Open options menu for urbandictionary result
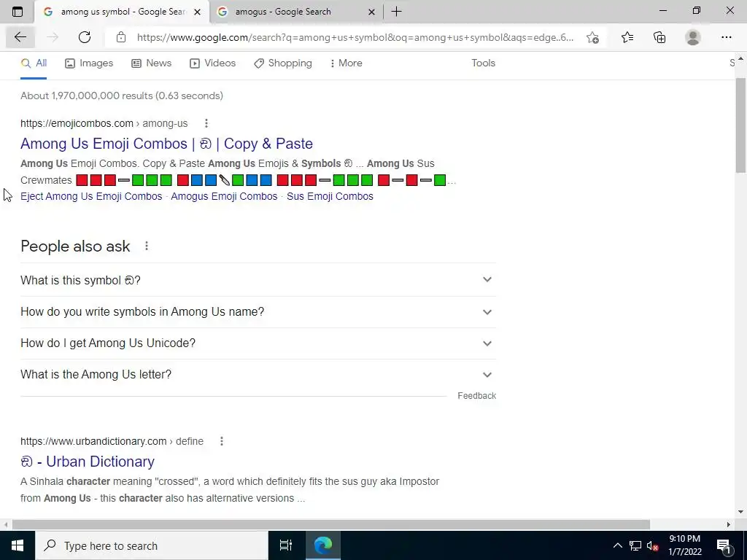The height and width of the screenshot is (560, 747). [222, 441]
